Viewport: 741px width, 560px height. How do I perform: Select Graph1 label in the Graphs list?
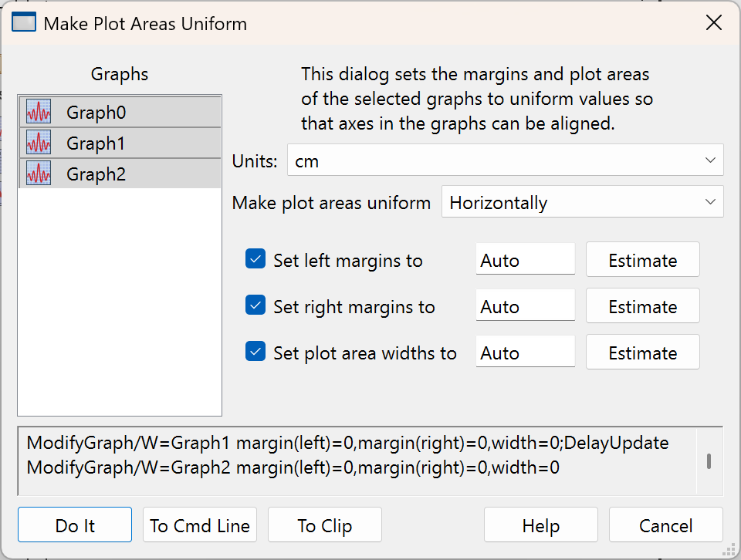pyautogui.click(x=96, y=143)
